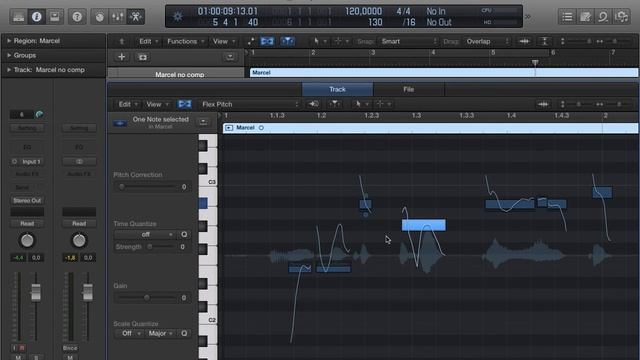
Task: Click the Input 1 channel strip button
Action: coord(27,162)
